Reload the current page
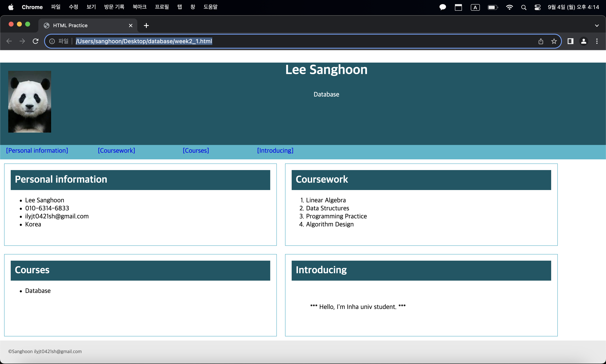606x364 pixels. click(36, 41)
